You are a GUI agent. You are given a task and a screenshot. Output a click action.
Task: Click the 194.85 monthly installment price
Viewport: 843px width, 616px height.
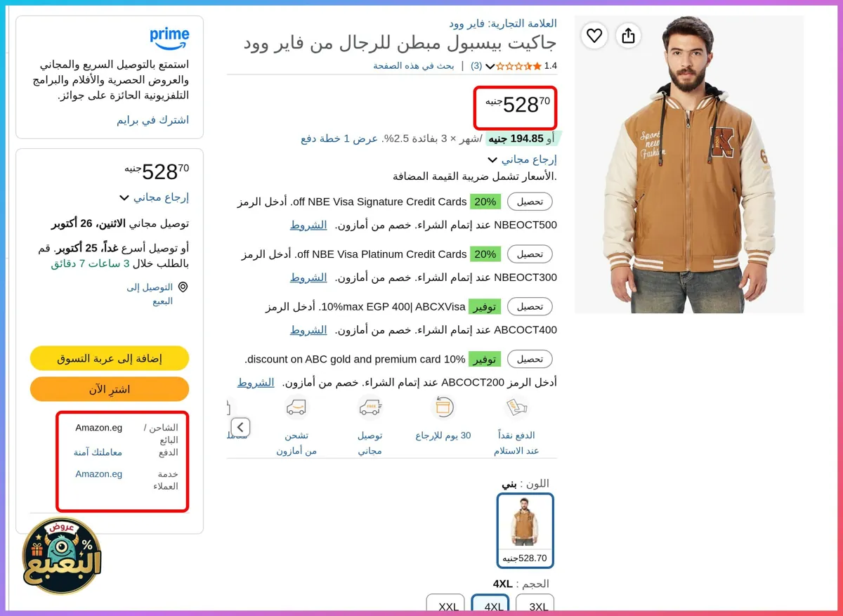click(516, 138)
